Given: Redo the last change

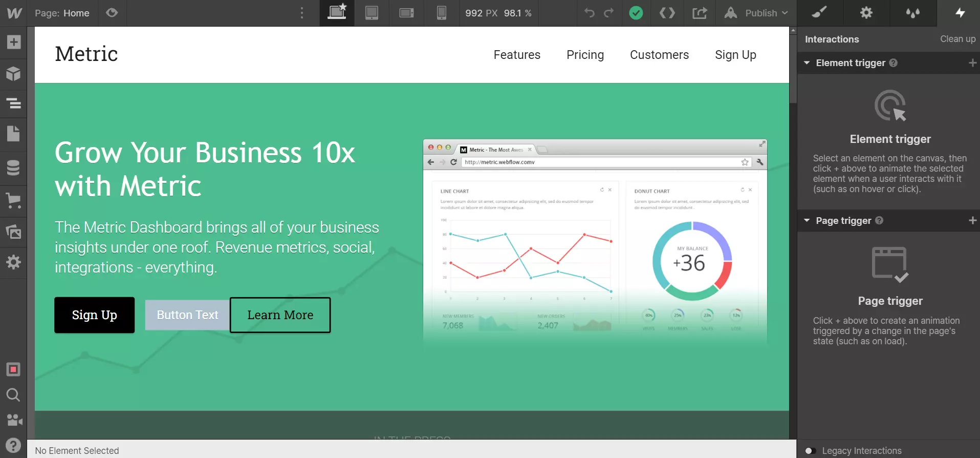Looking at the screenshot, I should 609,13.
